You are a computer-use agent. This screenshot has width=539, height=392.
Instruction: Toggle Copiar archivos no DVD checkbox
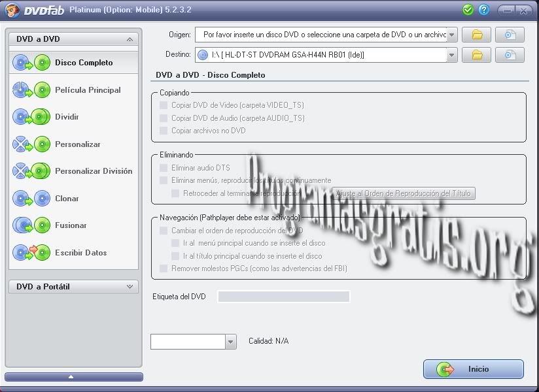[x=164, y=131]
